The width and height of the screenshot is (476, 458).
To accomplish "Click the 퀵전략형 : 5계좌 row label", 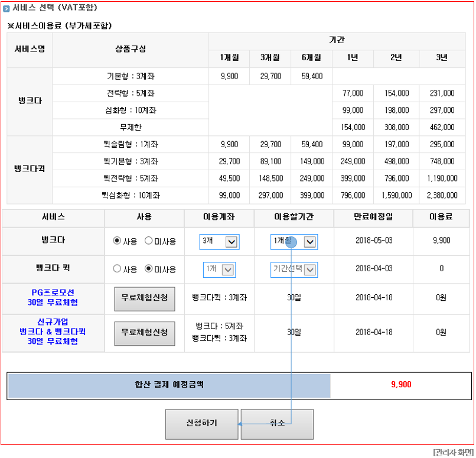I will pyautogui.click(x=131, y=178).
